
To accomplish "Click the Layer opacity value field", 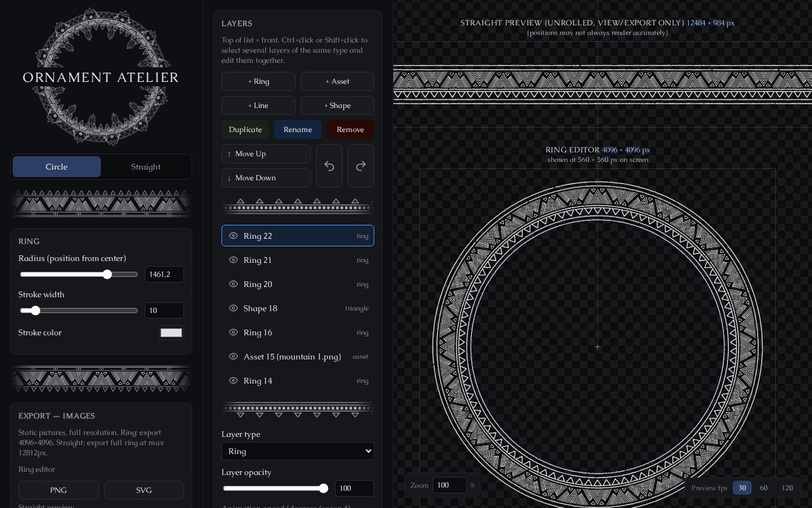I will (x=355, y=488).
